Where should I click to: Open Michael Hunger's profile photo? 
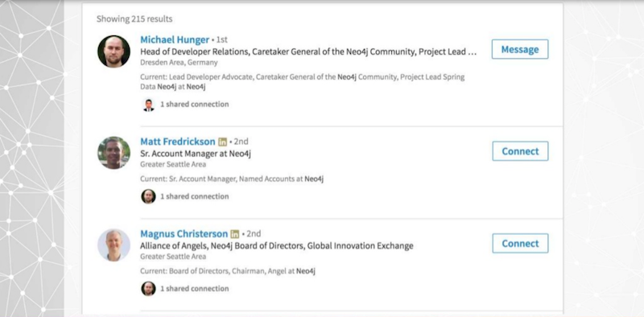(x=114, y=51)
